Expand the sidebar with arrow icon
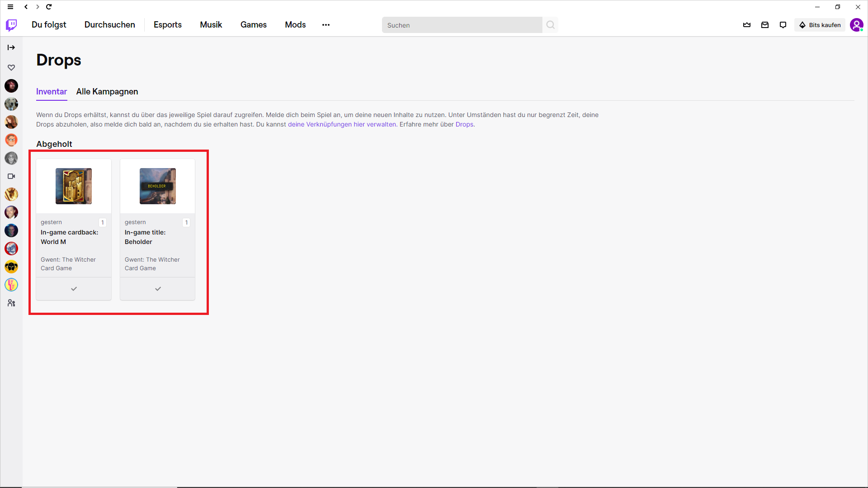 point(11,47)
